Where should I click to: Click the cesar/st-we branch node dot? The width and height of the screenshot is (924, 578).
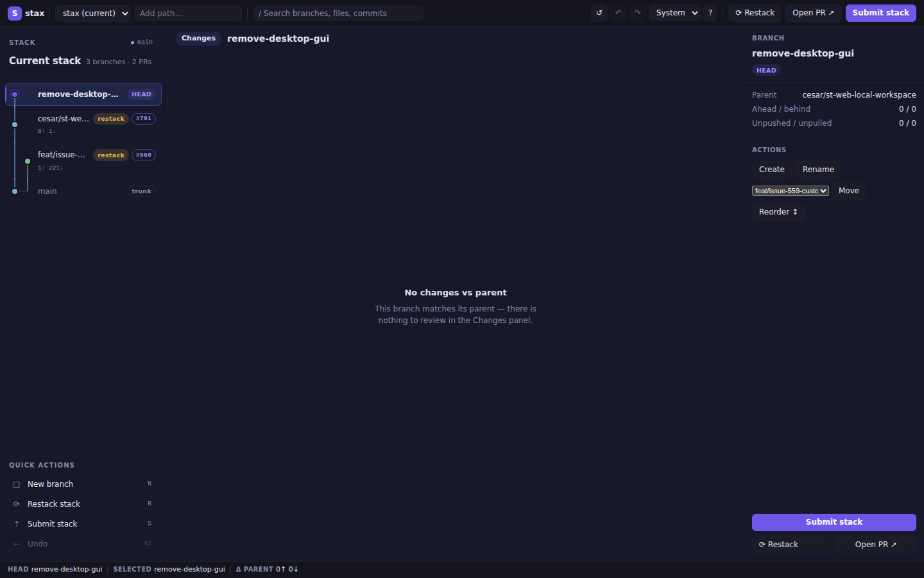(x=15, y=125)
